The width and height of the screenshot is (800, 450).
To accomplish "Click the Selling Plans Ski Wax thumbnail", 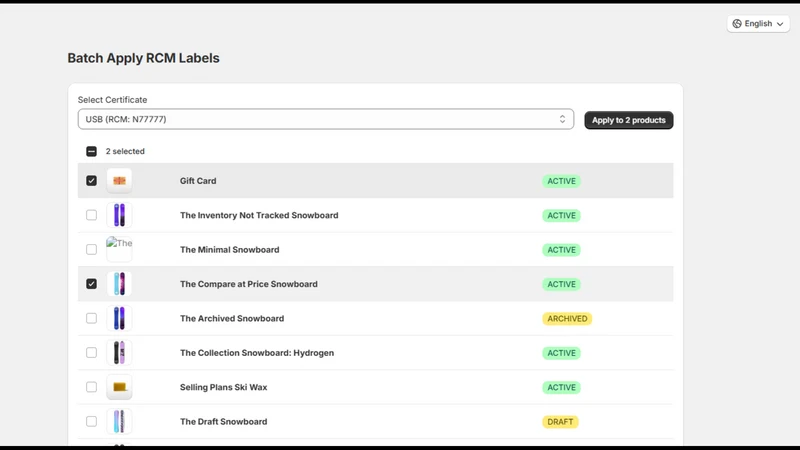I will [119, 387].
